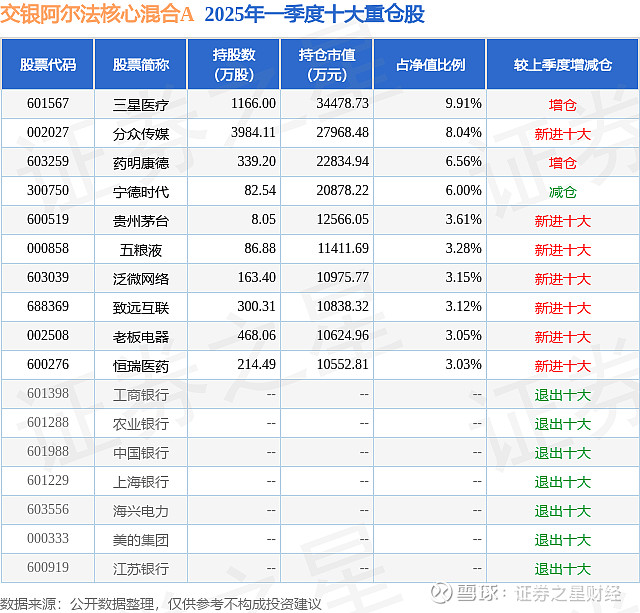
Task: Select the 五粮液 stock name
Action: click(141, 250)
